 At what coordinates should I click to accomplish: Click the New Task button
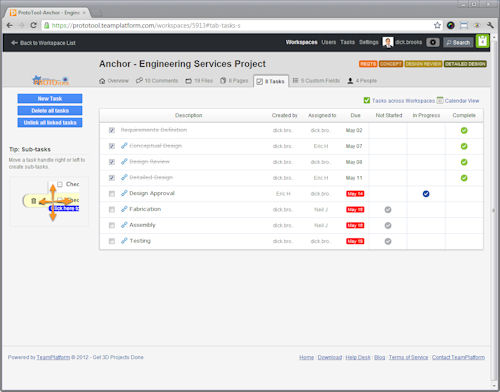point(50,98)
